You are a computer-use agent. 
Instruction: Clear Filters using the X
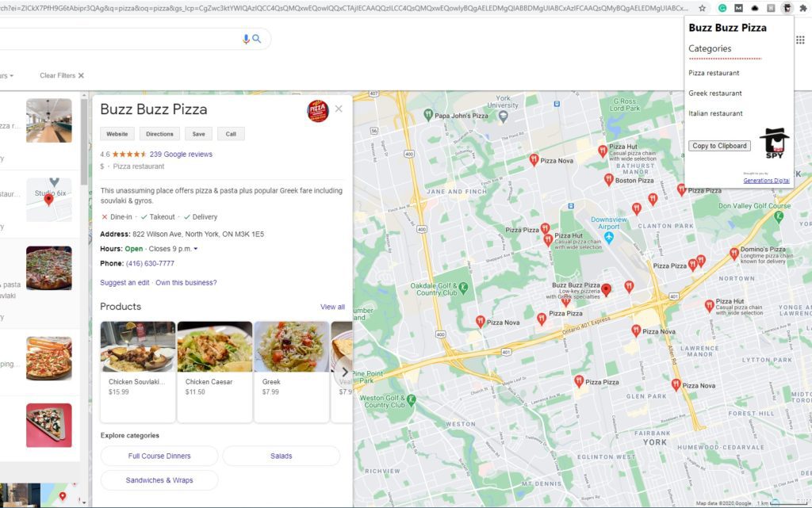(x=81, y=75)
